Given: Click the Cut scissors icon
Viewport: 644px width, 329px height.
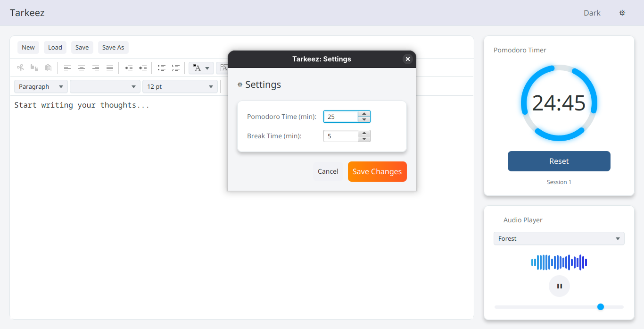Looking at the screenshot, I should pos(20,68).
